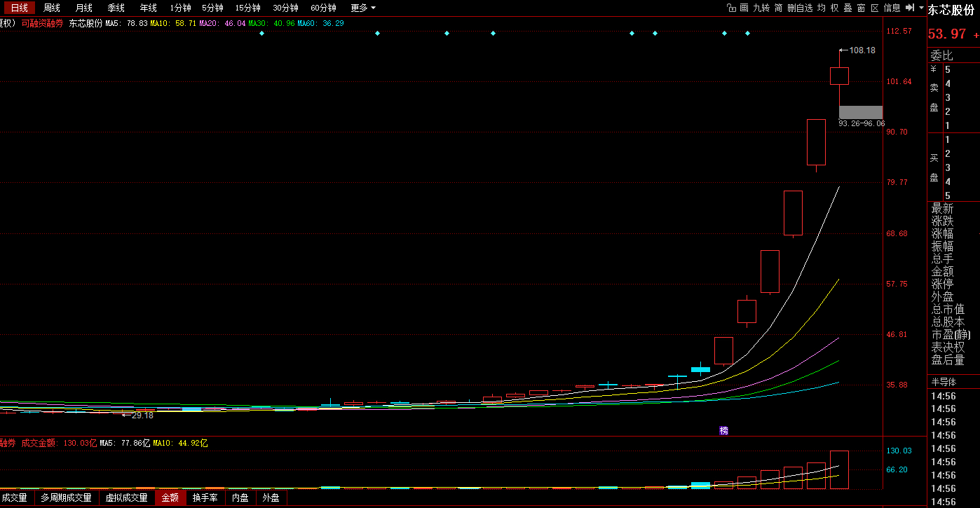Switch to 年线 yearly chart
The image size is (980, 508).
click(149, 8)
